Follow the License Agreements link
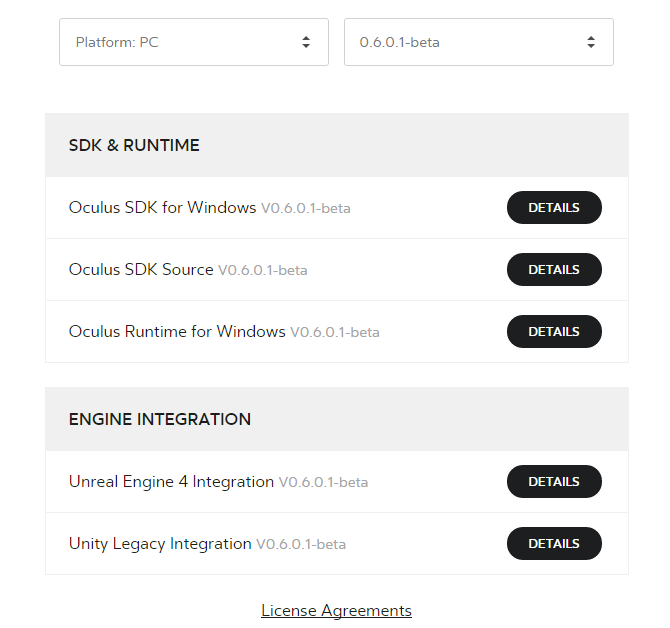The image size is (670, 628). coord(336,610)
